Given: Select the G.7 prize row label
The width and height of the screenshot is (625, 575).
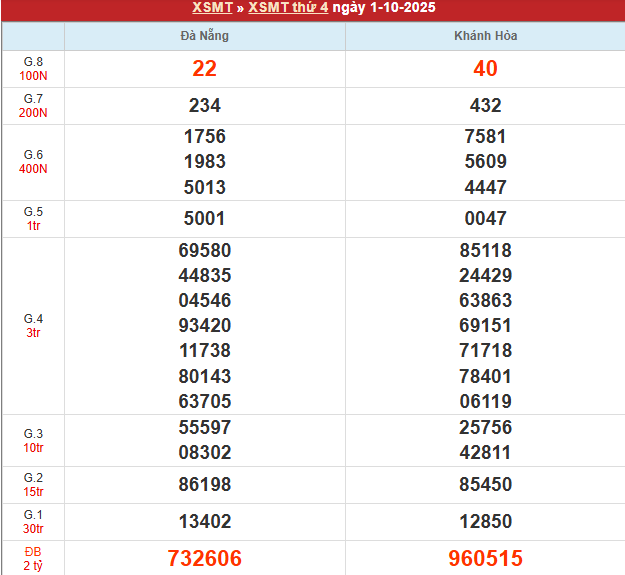Looking at the screenshot, I should pyautogui.click(x=33, y=105).
